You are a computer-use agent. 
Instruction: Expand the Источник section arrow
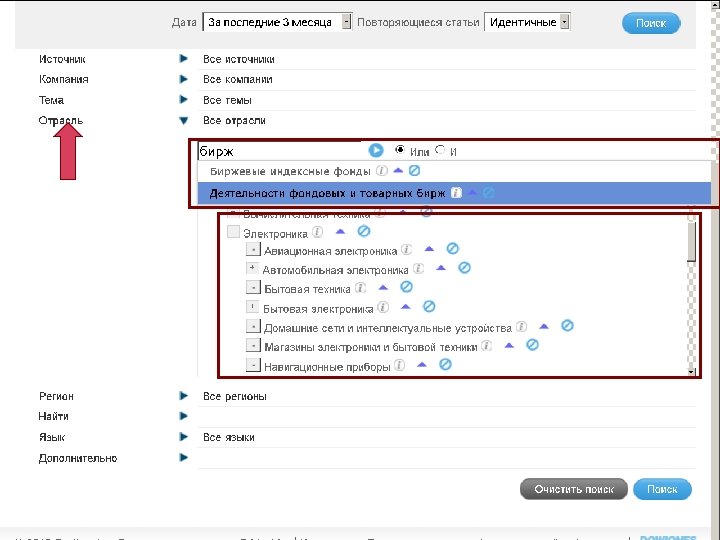[183, 59]
